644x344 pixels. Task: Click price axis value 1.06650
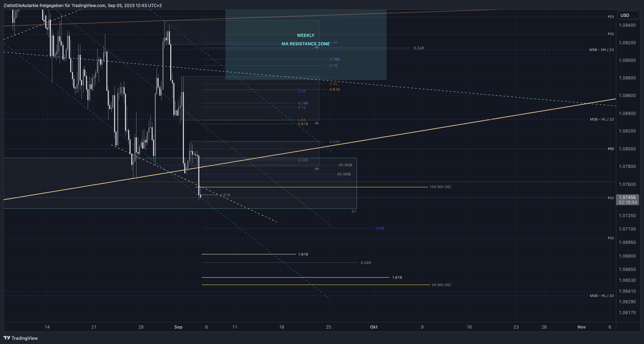tap(628, 270)
